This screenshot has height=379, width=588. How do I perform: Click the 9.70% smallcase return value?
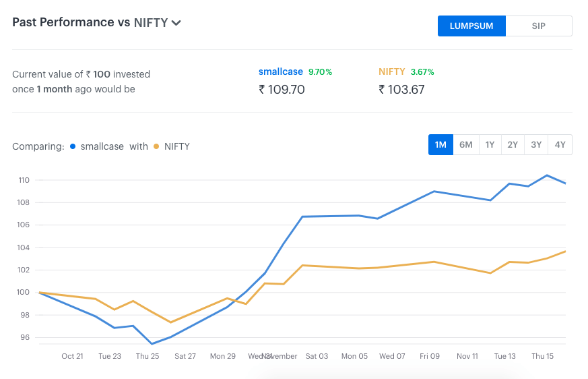pyautogui.click(x=320, y=72)
